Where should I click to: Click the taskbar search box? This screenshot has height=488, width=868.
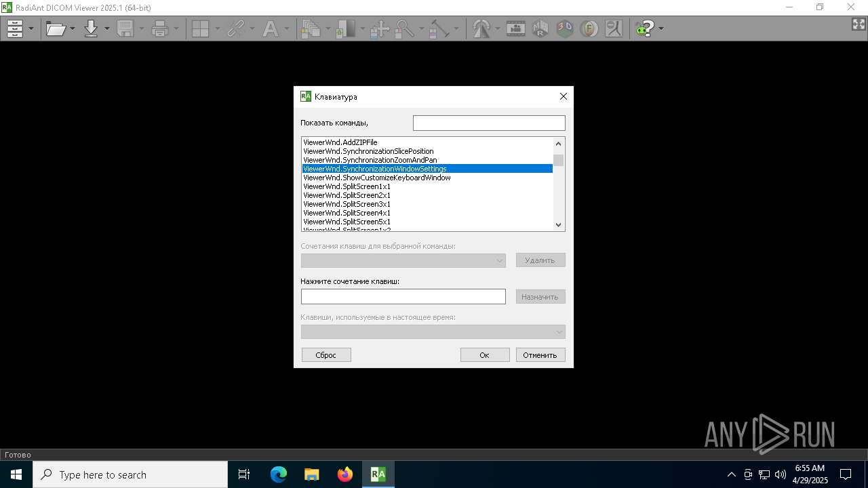click(x=130, y=474)
